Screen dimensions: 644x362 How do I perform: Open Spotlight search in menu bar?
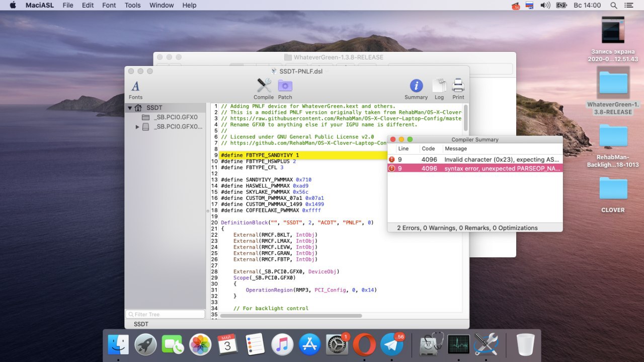613,5
